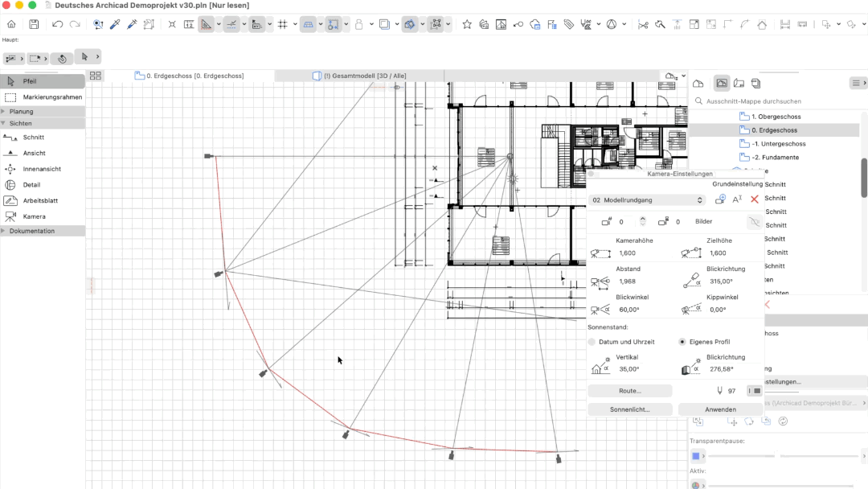This screenshot has height=489, width=868.
Task: Click the star favorites icon
Action: pos(467,24)
